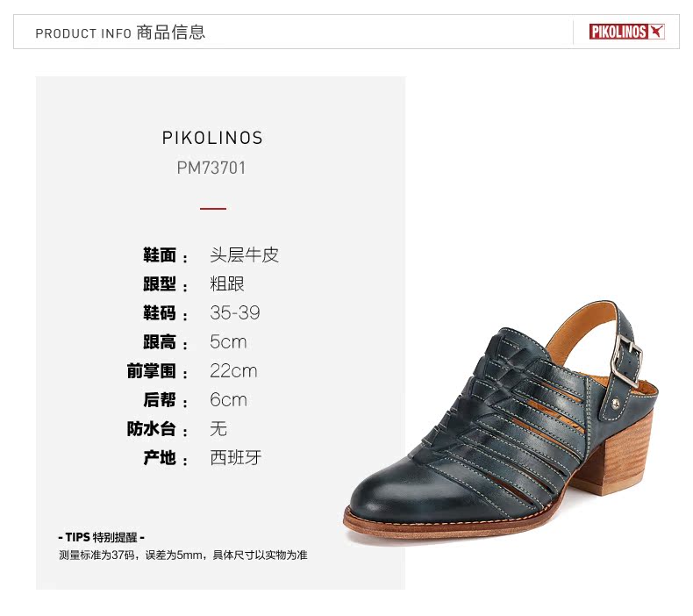Click the 粗跟 heel type value
Screen dimensions: 693x616
click(227, 284)
